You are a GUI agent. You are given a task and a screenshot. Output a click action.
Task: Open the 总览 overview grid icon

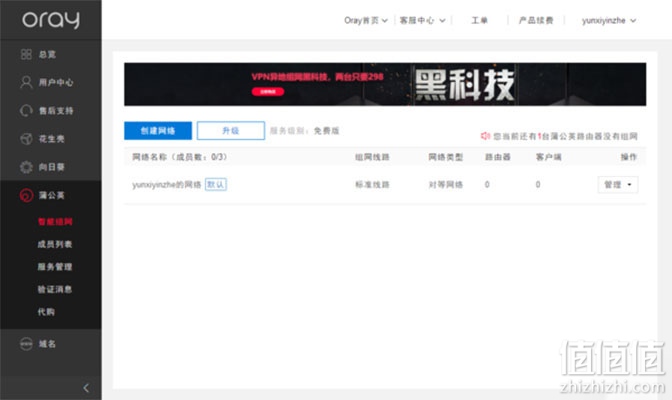click(x=26, y=54)
